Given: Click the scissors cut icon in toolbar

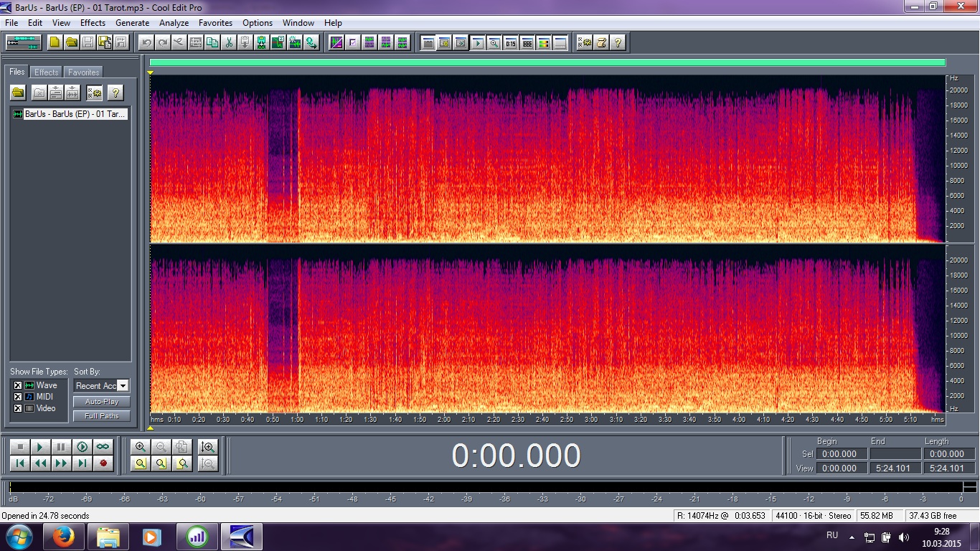Looking at the screenshot, I should tap(229, 42).
